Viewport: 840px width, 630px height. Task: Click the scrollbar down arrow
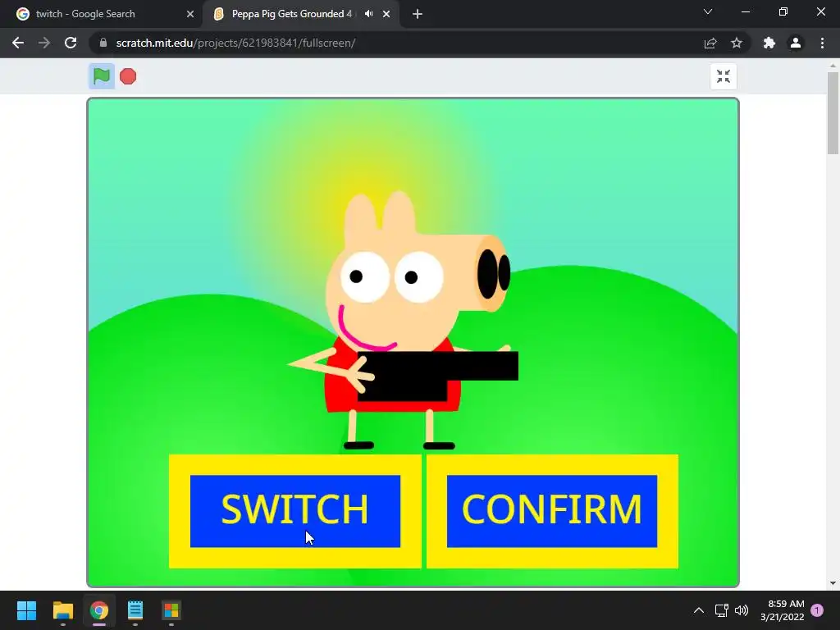pyautogui.click(x=833, y=583)
